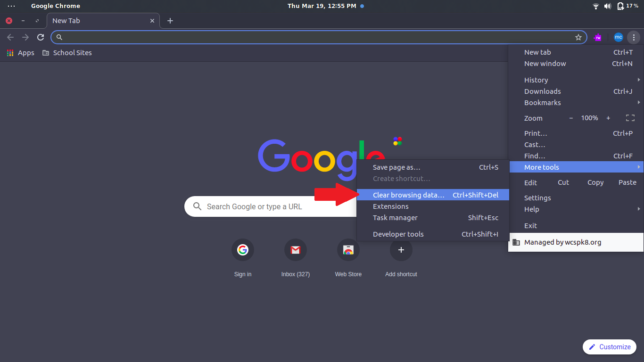Open Downloads from Chrome menu

(576, 91)
